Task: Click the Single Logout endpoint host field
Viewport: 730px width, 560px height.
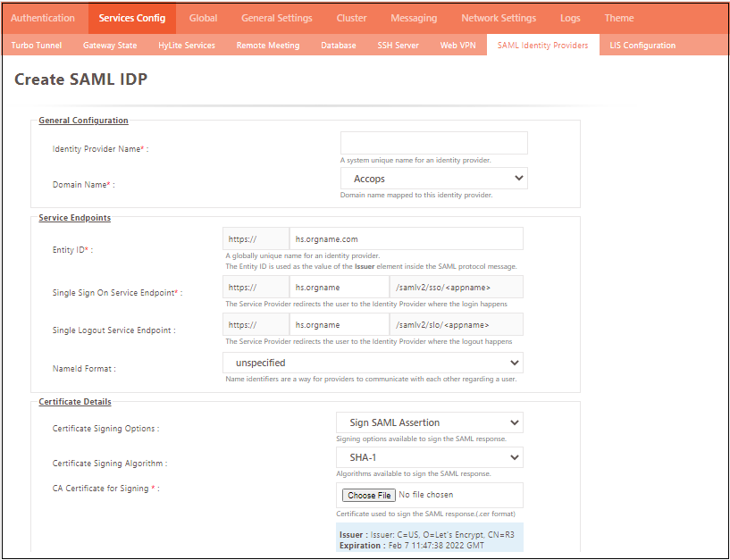Action: pyautogui.click(x=339, y=325)
